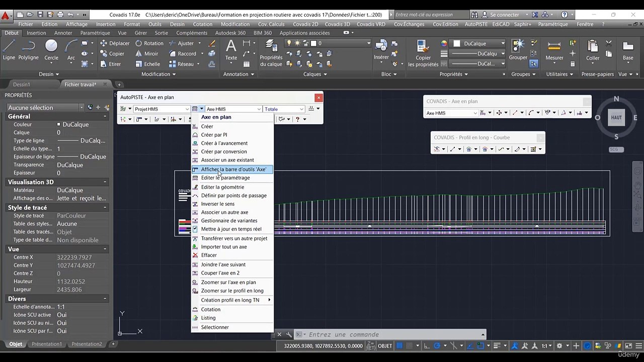
Task: Collapse the Général properties section
Action: pyautogui.click(x=105, y=117)
